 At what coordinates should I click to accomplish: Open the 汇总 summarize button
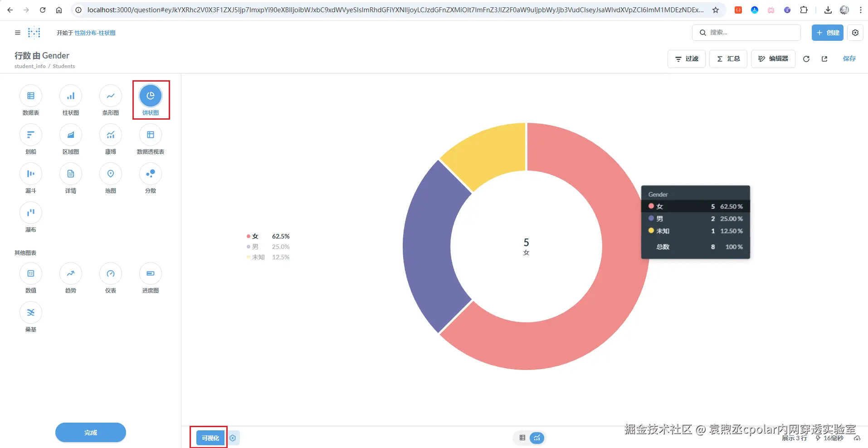[728, 59]
